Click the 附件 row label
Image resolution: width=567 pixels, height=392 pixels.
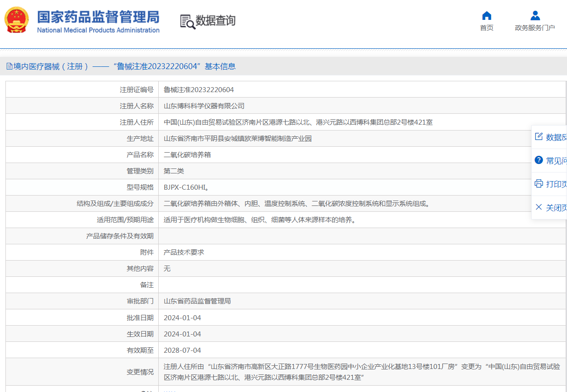click(147, 252)
